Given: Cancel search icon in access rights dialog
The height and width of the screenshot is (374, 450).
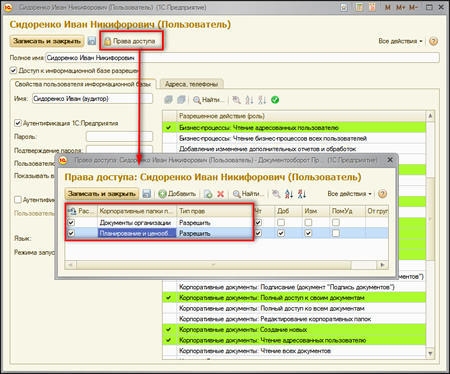Looking at the screenshot, I should [x=276, y=194].
